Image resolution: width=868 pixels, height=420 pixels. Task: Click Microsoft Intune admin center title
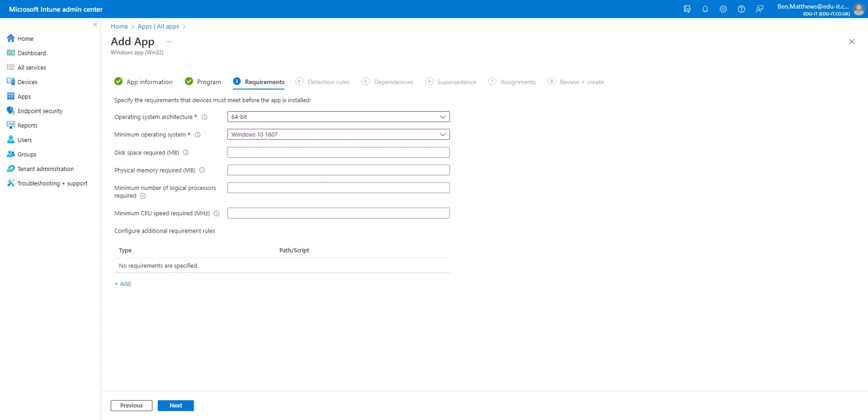point(56,9)
